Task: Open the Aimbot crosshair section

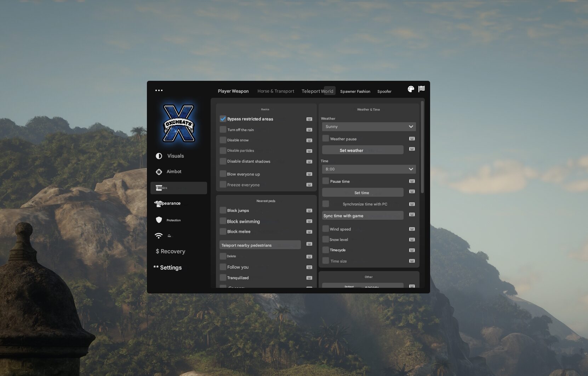Action: tap(159, 172)
